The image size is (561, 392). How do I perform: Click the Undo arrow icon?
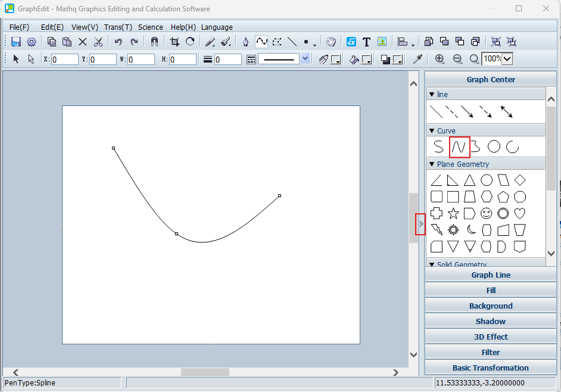pyautogui.click(x=118, y=42)
